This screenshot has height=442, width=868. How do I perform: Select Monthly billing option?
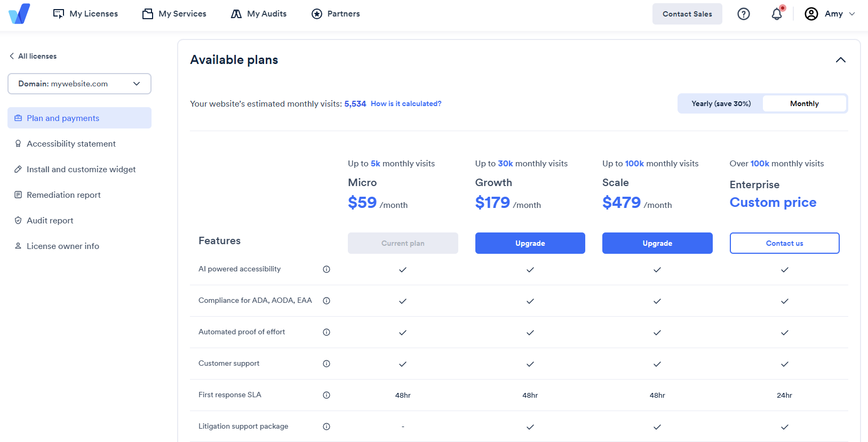(804, 103)
